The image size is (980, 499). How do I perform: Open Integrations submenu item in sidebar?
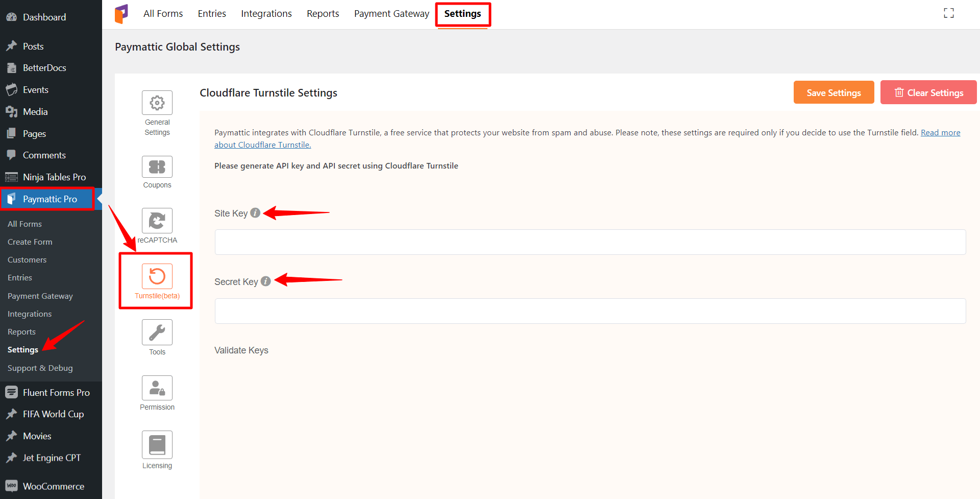pos(30,314)
